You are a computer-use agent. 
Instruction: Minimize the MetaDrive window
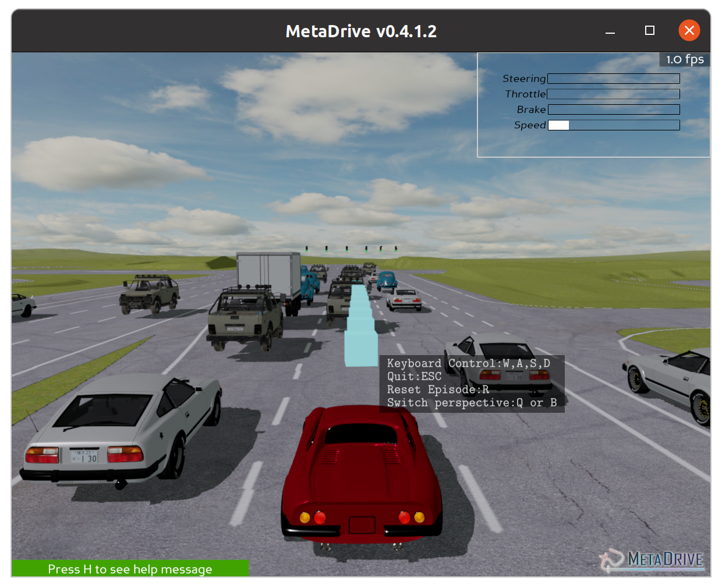[x=610, y=31]
